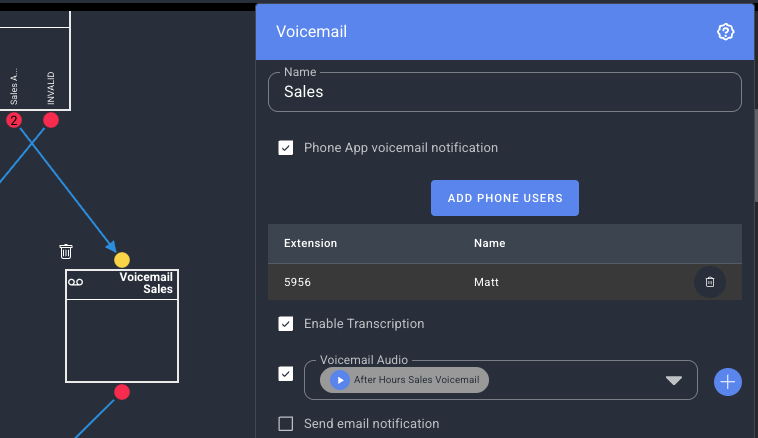
Task: Select the Voicemail Sales node box
Action: point(122,326)
